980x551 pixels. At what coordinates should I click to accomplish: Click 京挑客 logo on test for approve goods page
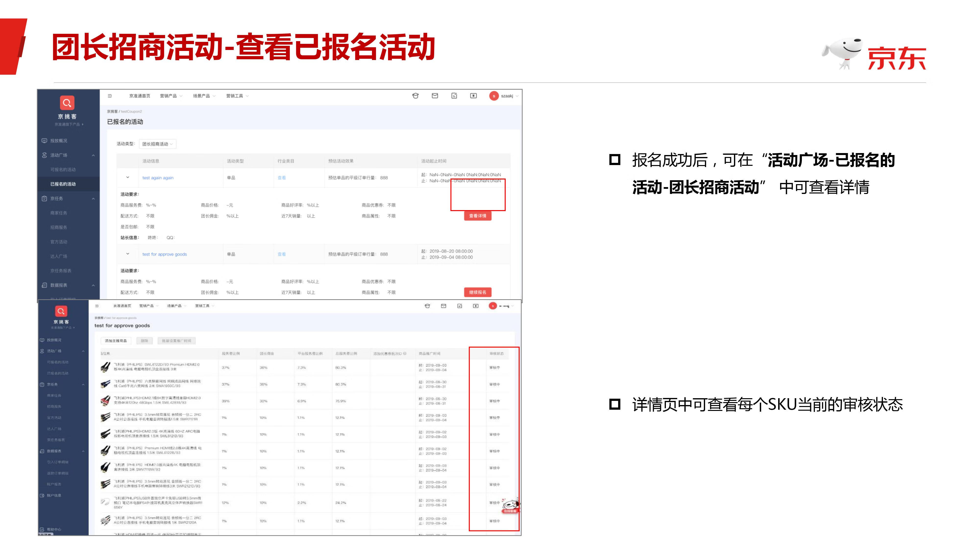point(61,311)
